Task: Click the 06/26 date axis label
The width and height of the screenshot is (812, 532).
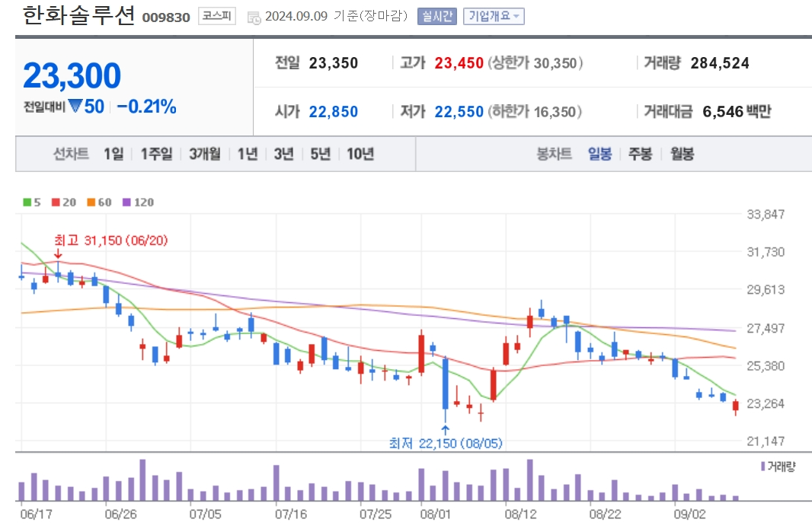Action: click(120, 514)
